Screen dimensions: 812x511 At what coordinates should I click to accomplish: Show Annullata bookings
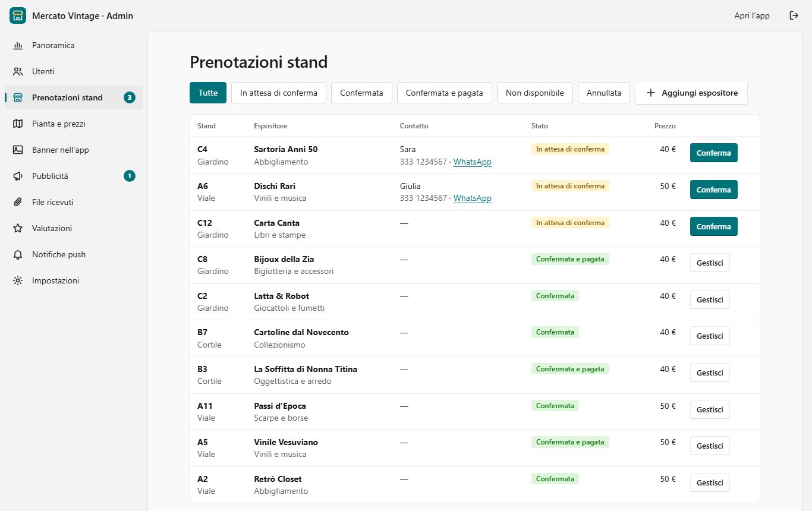(x=604, y=93)
